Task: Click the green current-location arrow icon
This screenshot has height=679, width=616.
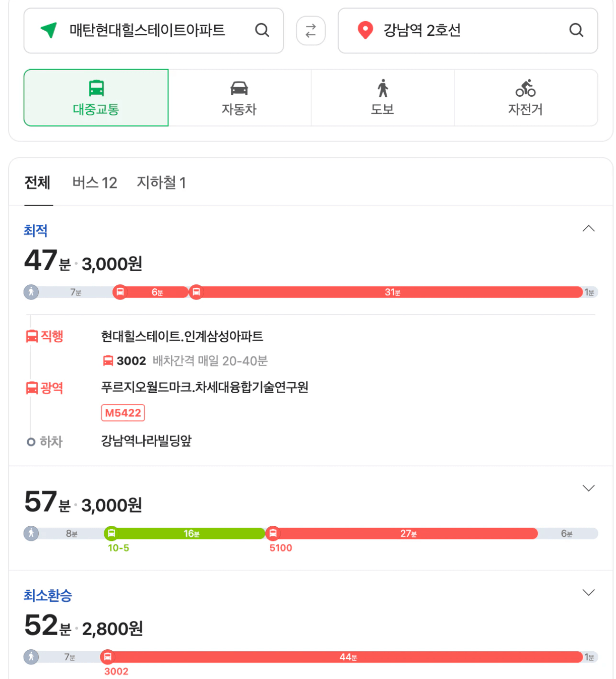Action: [x=49, y=30]
